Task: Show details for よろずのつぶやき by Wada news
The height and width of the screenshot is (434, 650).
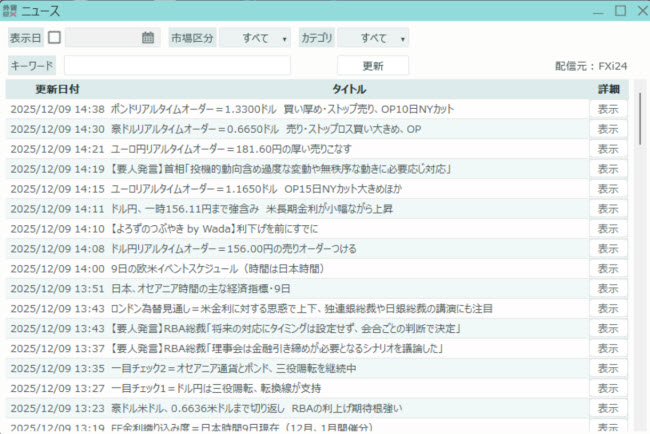Action: pyautogui.click(x=608, y=229)
